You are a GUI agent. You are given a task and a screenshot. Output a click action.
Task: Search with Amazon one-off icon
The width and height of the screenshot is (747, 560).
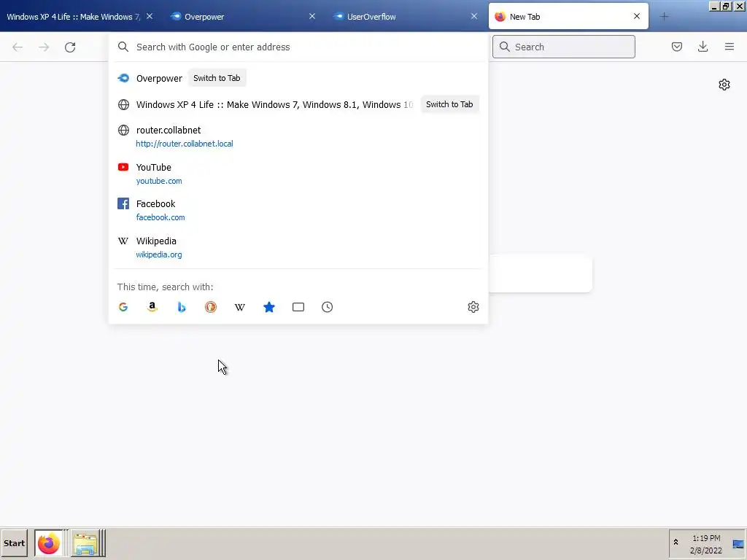[x=152, y=307]
